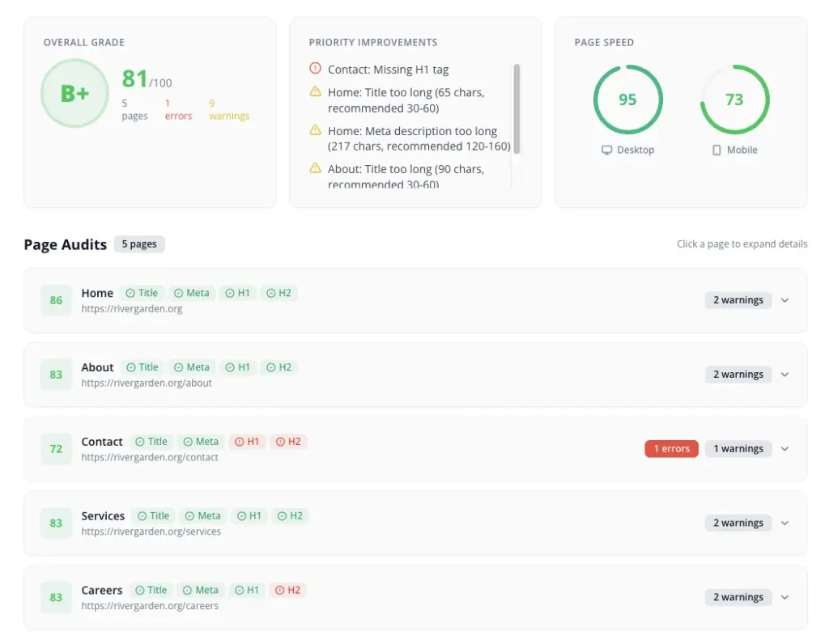Expand the Services page audit chevron
The width and height of the screenshot is (829, 644).
784,523
